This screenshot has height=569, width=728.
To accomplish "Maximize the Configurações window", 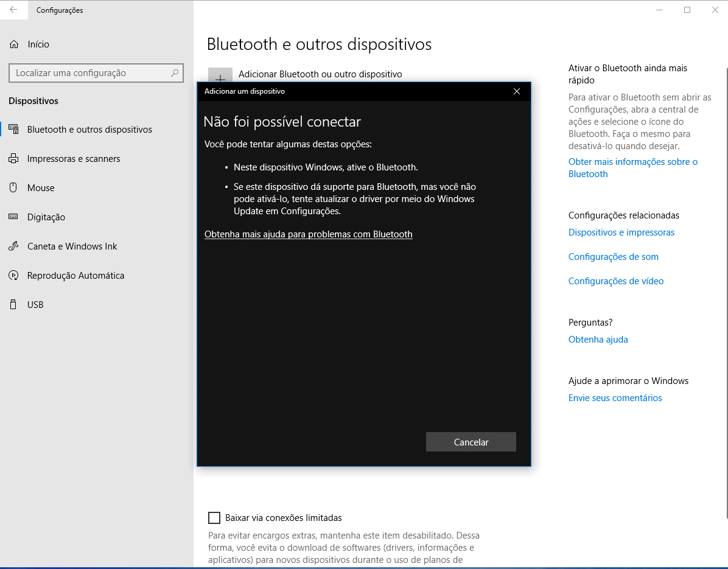I will coord(687,10).
